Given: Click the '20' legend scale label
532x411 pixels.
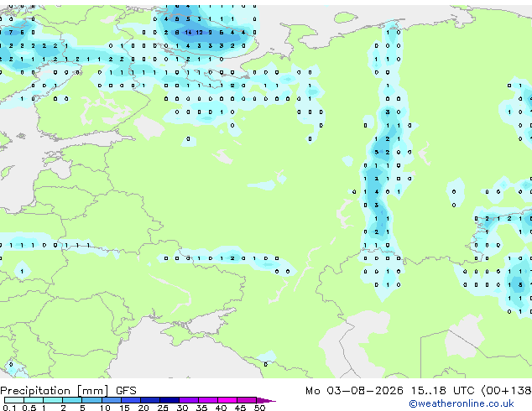Looking at the screenshot, I should click(143, 408).
